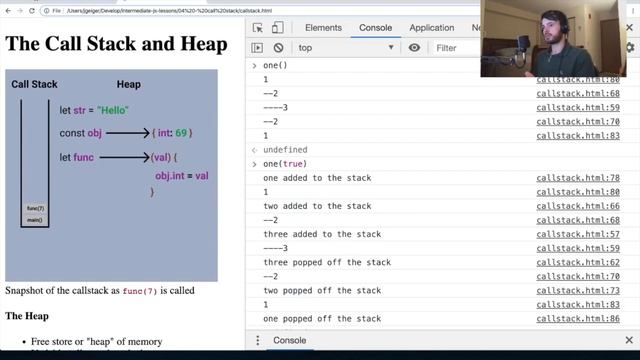Viewport: 640px width, 360px height.
Task: Click the 'undefined' return value line
Action: coord(285,150)
